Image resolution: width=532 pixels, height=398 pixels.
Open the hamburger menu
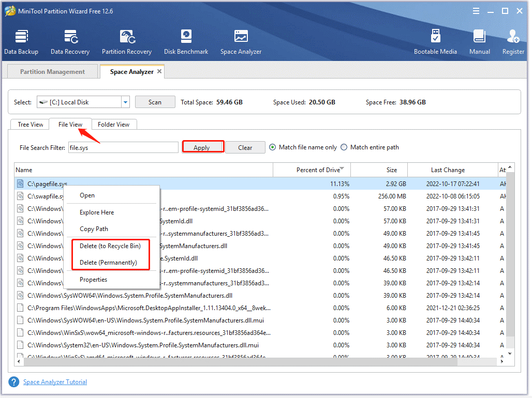[476, 10]
